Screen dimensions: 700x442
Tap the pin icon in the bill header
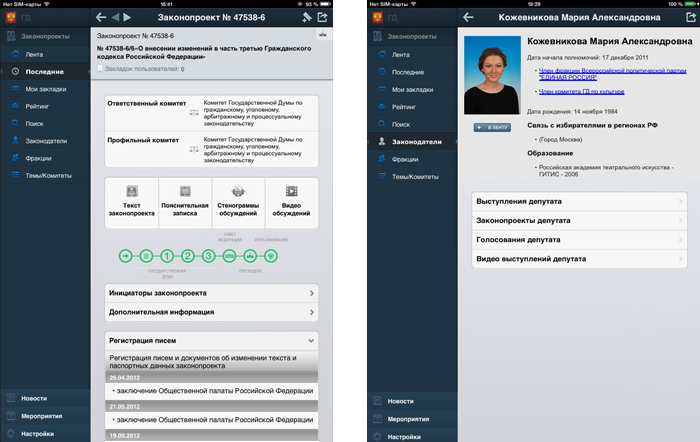tap(305, 18)
